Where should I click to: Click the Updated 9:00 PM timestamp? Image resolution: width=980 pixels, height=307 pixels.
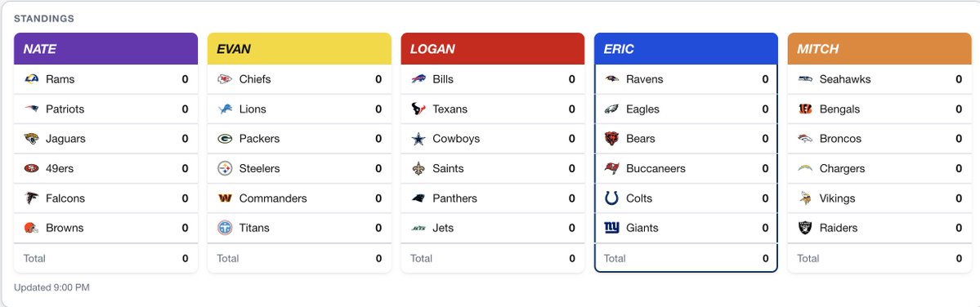51,287
